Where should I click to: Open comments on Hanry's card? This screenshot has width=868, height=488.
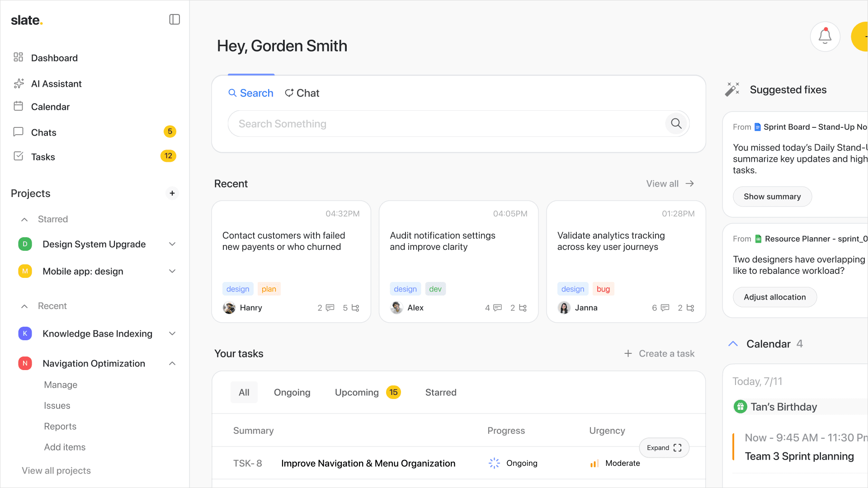pos(330,308)
